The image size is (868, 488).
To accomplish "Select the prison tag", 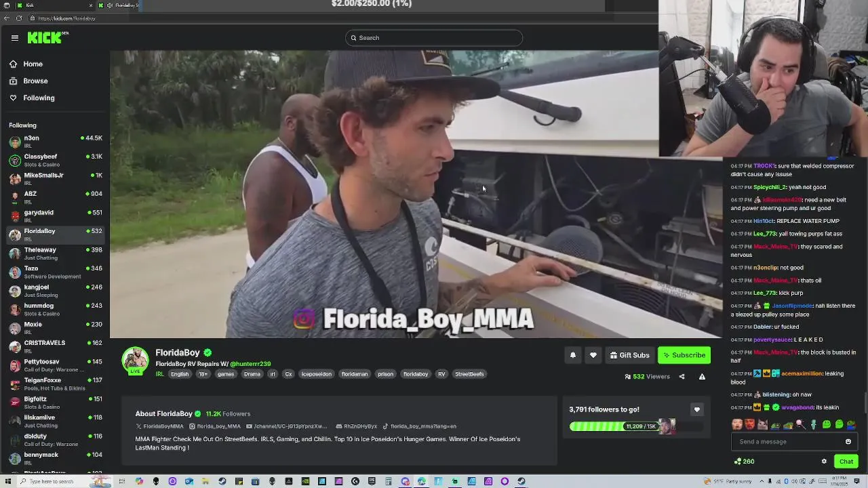I will (386, 374).
